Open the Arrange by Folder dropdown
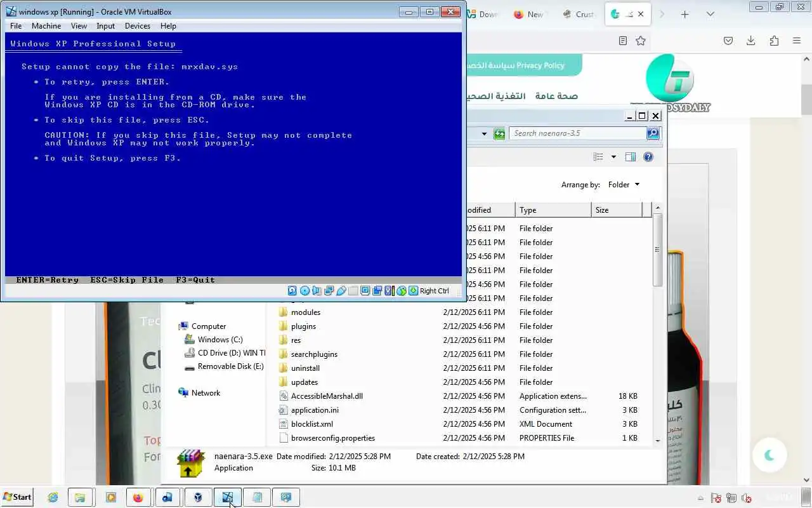 tap(624, 185)
